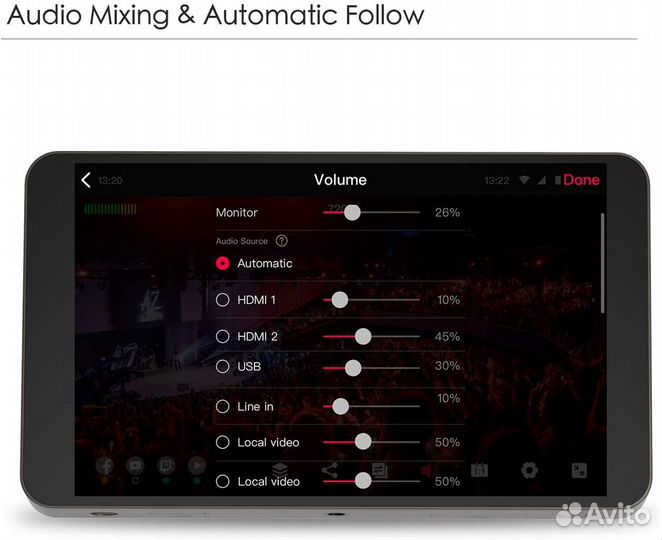Open the settings gear icon
Viewport: 662px width, 540px height.
tap(529, 470)
